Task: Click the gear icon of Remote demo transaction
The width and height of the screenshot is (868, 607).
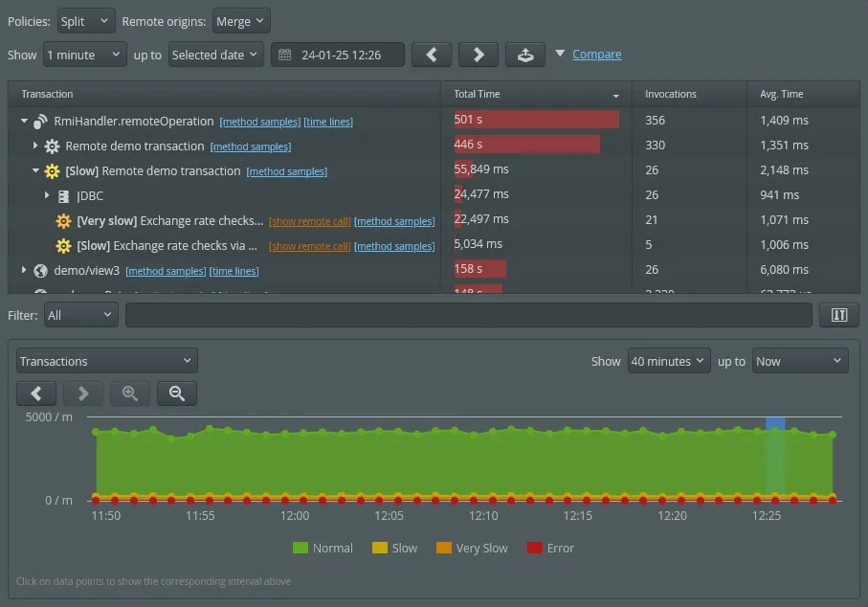Action: coord(52,146)
